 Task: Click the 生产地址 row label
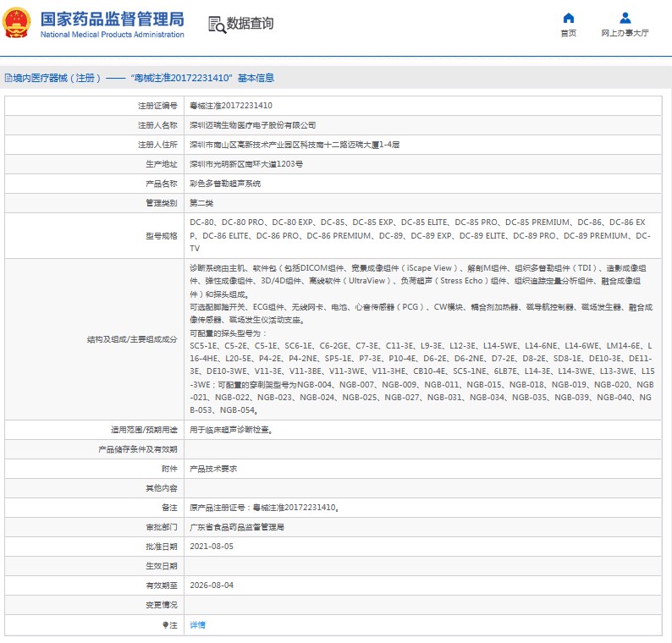click(162, 164)
